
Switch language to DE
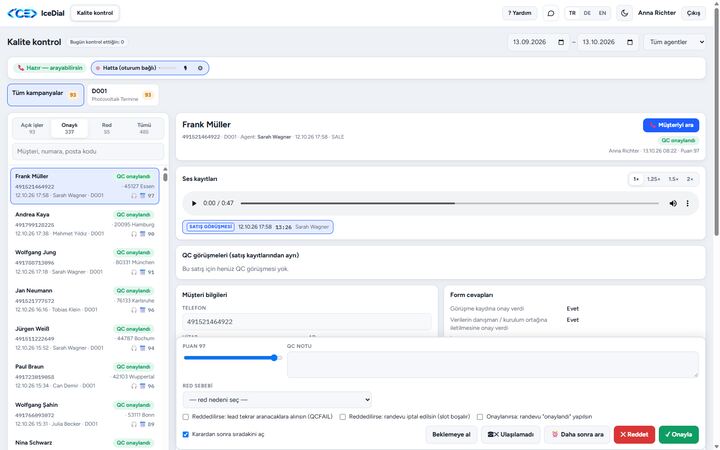587,13
